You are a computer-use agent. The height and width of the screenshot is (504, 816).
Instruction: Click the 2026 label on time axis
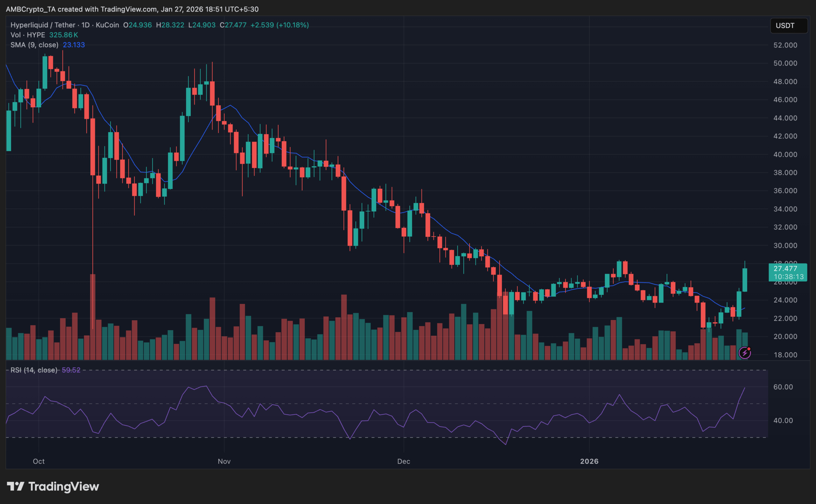tap(589, 461)
